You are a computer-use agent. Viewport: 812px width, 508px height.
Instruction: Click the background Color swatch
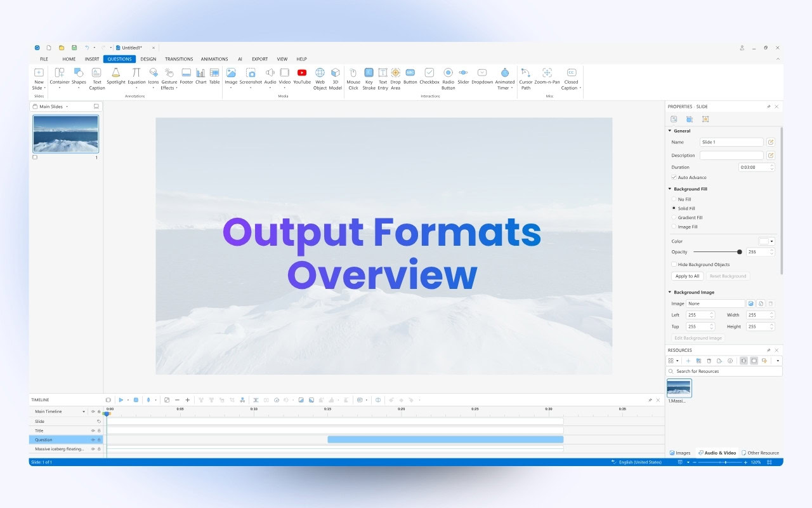[764, 241]
